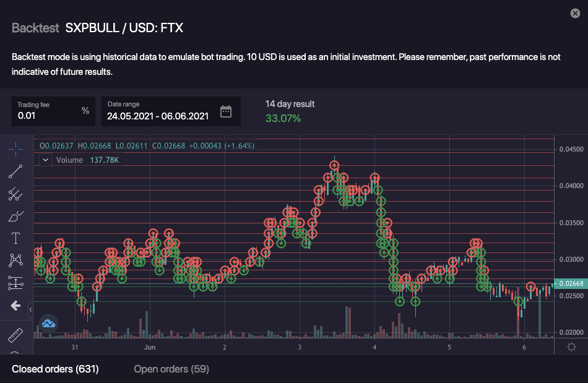Viewport: 588px width, 383px height.
Task: Pick the brush drawing tool
Action: point(15,217)
